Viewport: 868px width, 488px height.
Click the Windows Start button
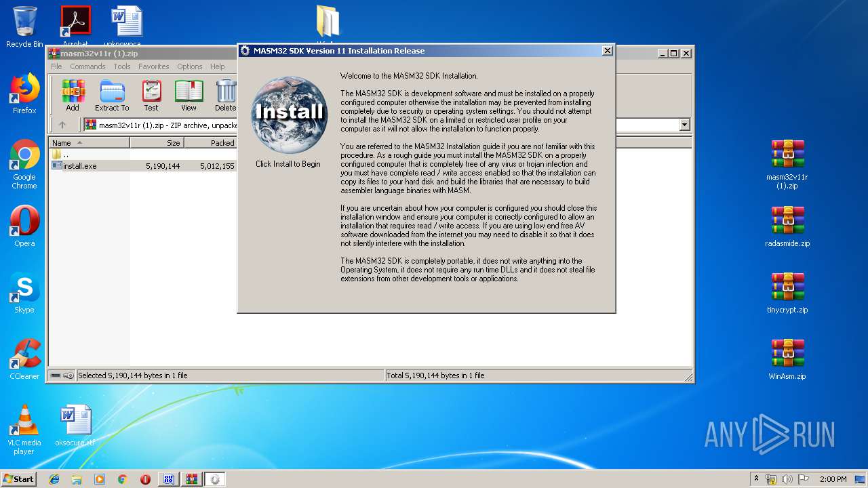click(x=19, y=479)
